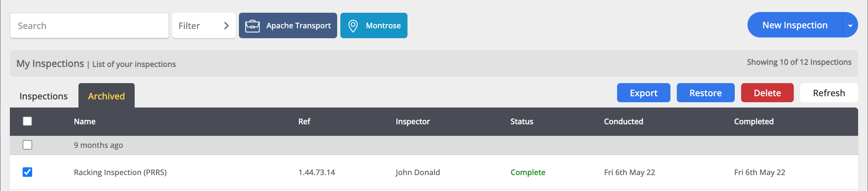Click the briefcase icon on Apache Transport
This screenshot has height=191, width=868.
(252, 26)
